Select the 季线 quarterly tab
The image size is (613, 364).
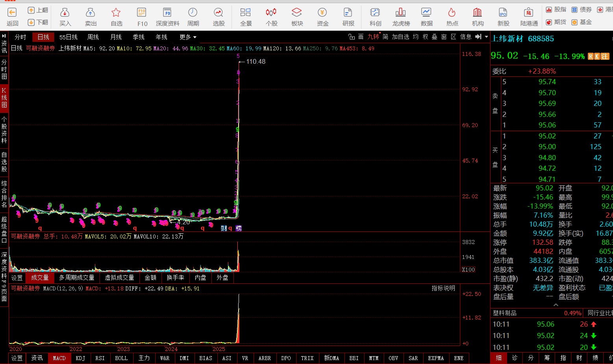click(139, 37)
